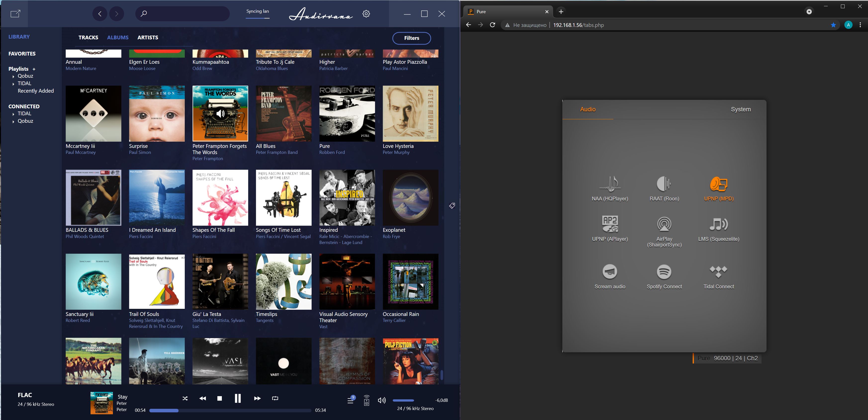The width and height of the screenshot is (868, 420).
Task: Open the remote control device icon
Action: click(367, 400)
